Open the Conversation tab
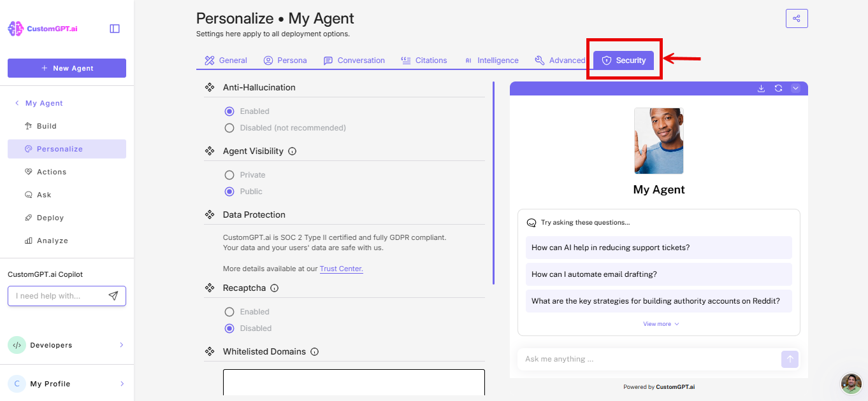 tap(354, 60)
